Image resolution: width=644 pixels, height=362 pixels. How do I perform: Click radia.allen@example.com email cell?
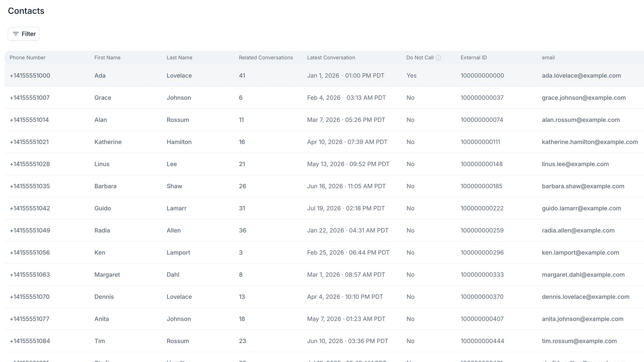pos(578,230)
